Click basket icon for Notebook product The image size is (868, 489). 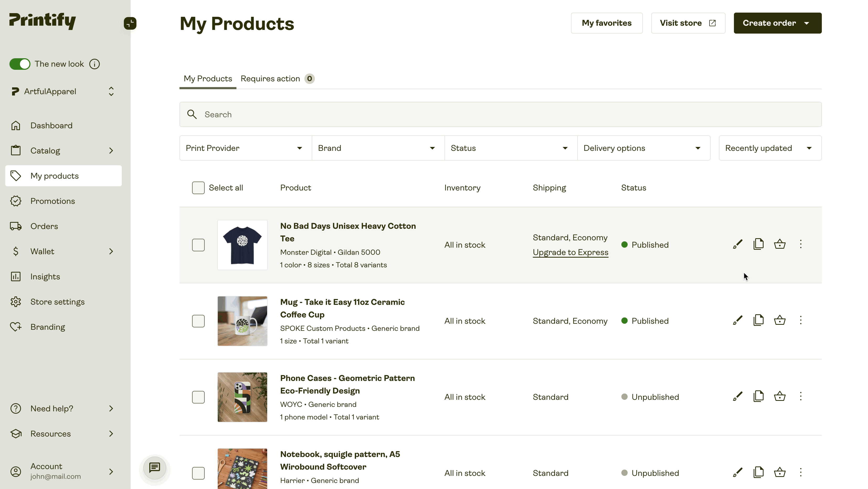780,472
